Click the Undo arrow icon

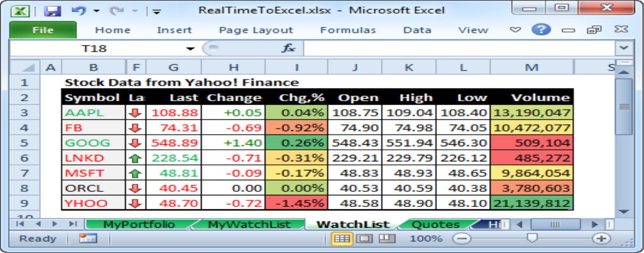point(78,10)
